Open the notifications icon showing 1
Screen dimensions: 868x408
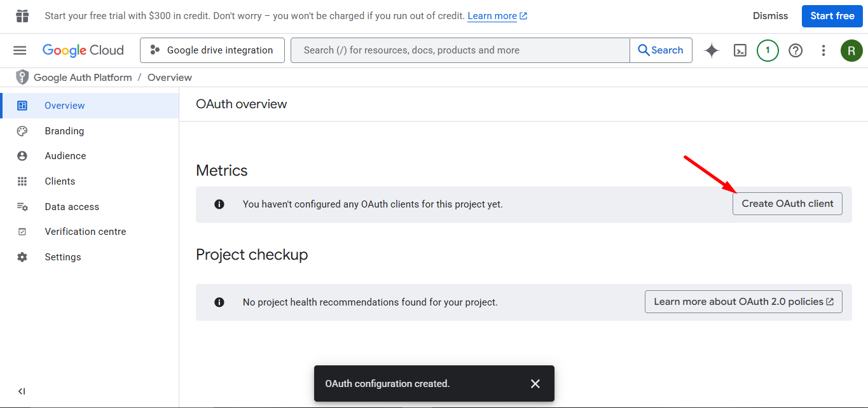768,50
